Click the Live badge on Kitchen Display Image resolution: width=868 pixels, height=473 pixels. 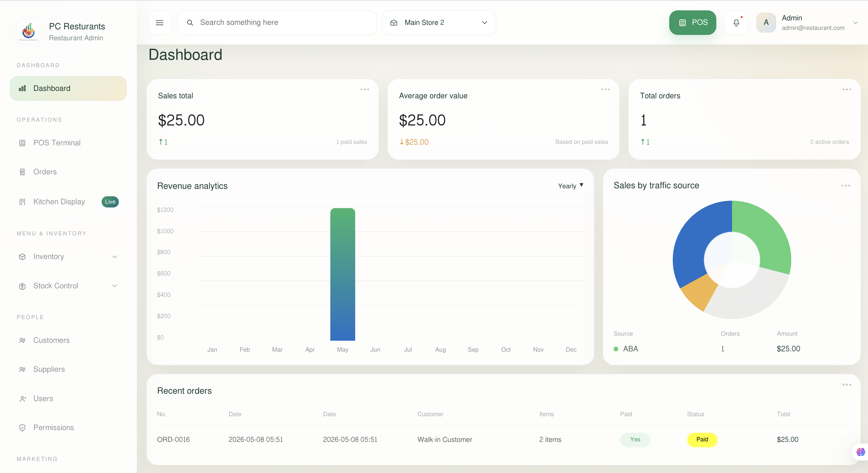point(110,202)
